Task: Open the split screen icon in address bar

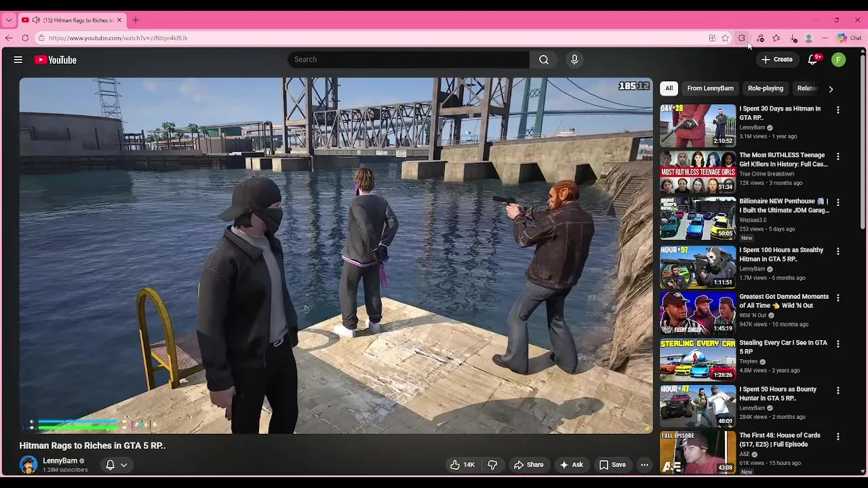Action: point(712,38)
